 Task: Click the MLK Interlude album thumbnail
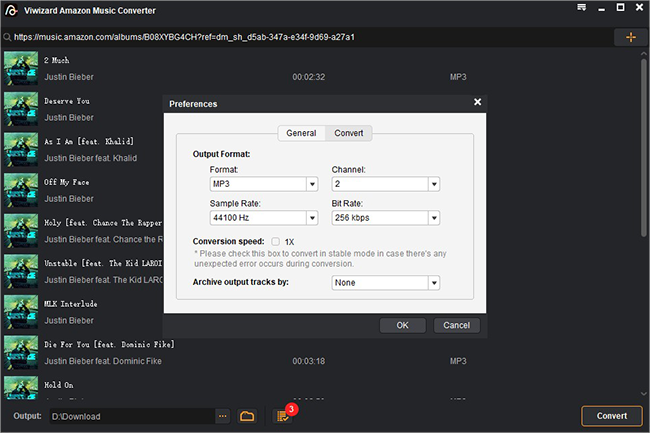(x=21, y=312)
